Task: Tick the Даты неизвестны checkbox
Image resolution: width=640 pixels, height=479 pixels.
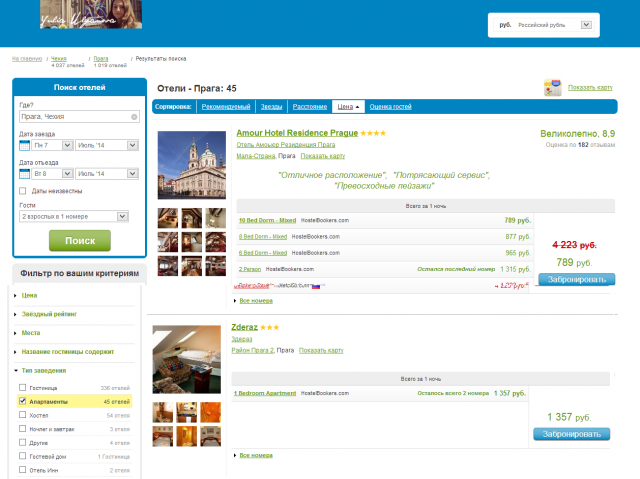Action: coord(23,191)
